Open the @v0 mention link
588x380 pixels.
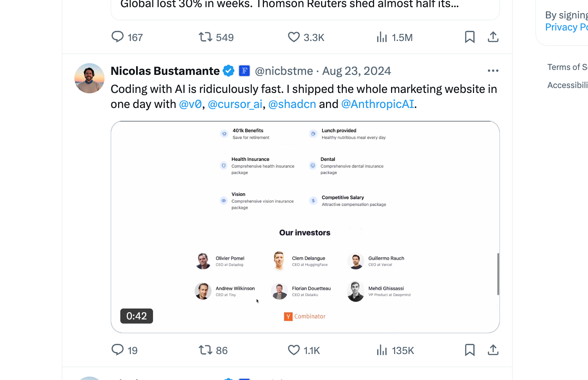(x=191, y=104)
